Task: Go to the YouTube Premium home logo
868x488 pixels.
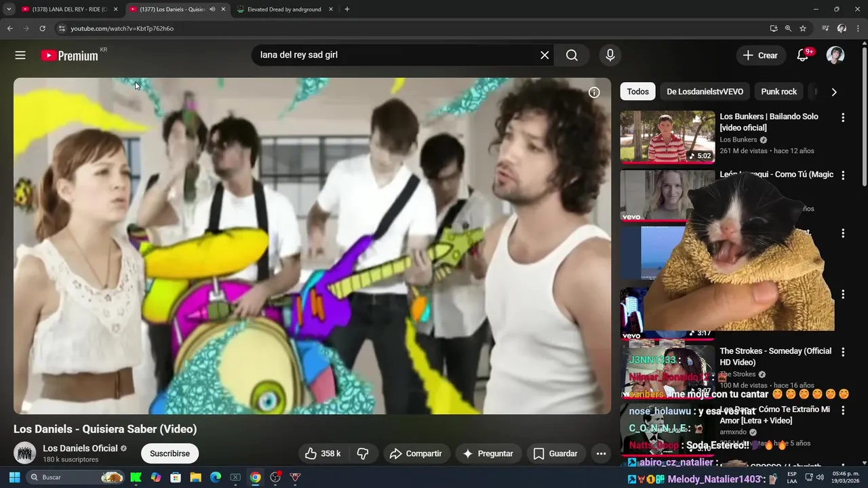Action: coord(69,56)
